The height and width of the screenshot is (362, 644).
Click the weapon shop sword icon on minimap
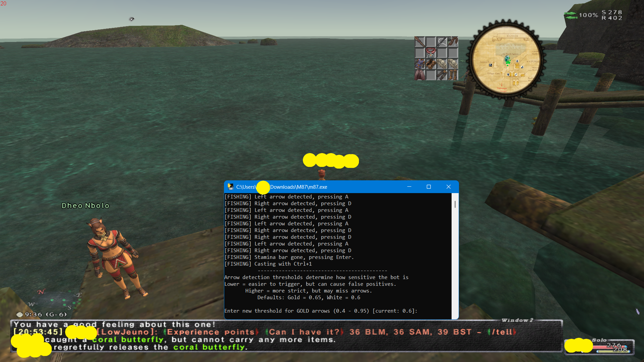(x=516, y=75)
